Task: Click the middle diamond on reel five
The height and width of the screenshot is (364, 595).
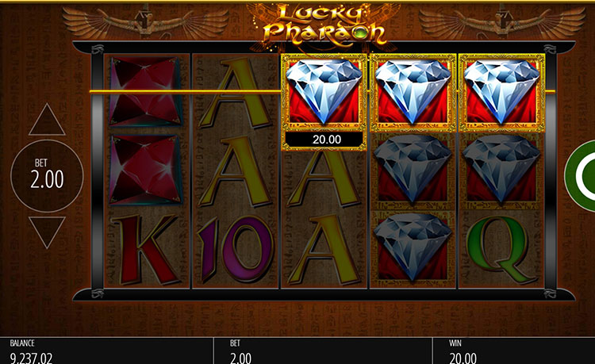Action: 501,171
